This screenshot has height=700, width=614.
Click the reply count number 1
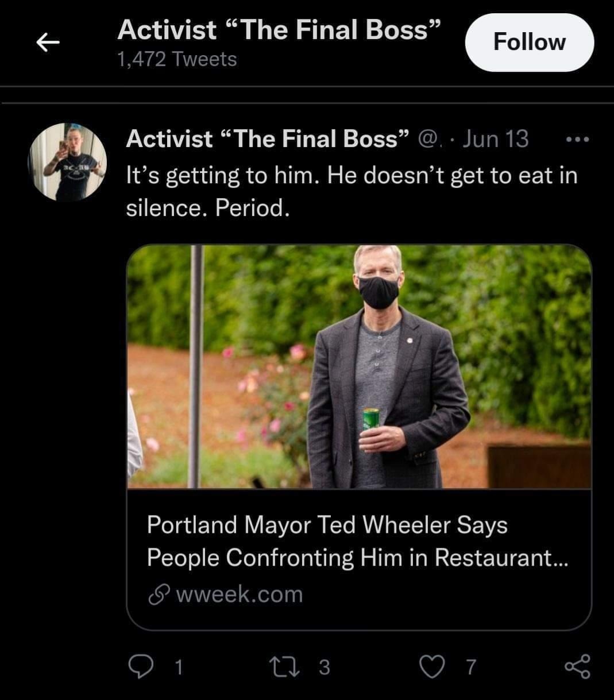(179, 667)
